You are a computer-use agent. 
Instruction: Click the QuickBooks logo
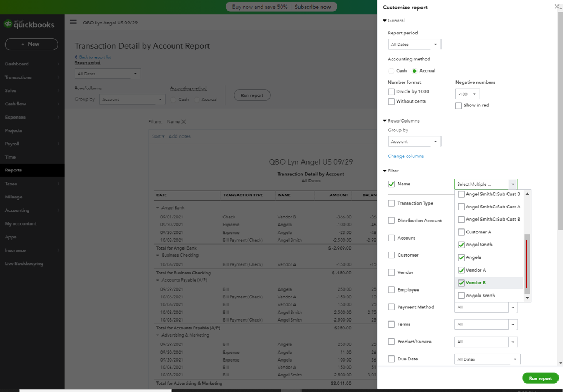point(29,24)
